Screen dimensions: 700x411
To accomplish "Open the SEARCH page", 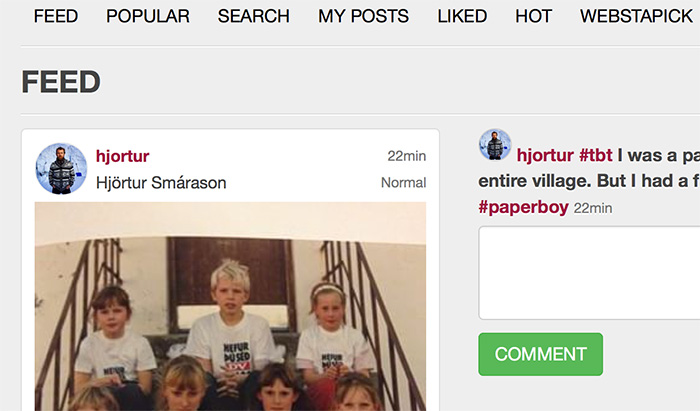I will click(x=254, y=17).
